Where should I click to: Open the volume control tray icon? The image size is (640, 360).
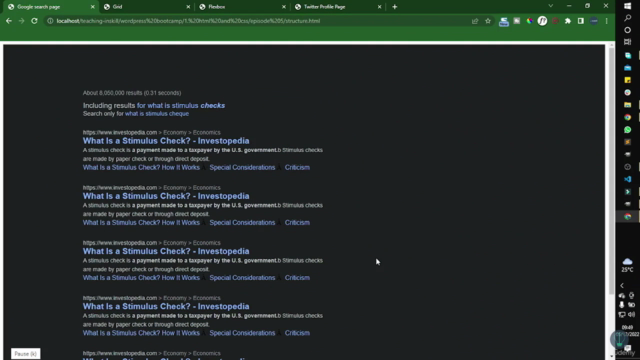tap(631, 314)
